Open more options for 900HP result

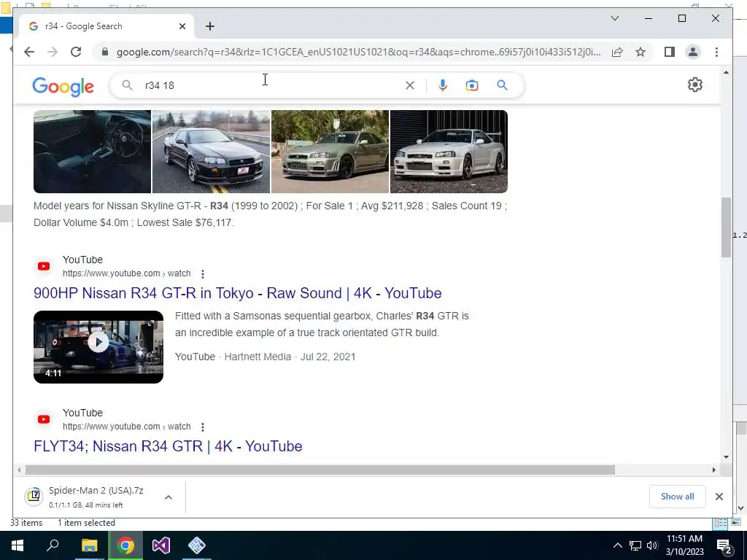(203, 274)
